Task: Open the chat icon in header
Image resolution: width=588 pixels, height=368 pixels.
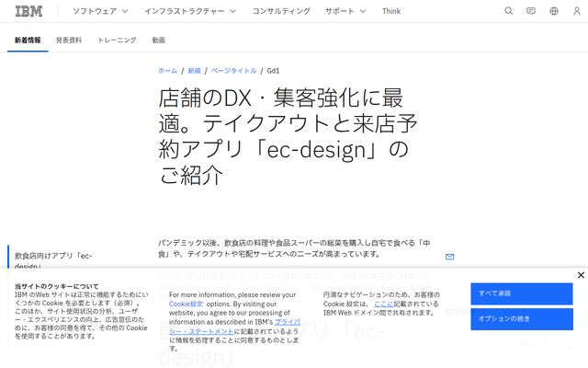Action: [x=531, y=11]
